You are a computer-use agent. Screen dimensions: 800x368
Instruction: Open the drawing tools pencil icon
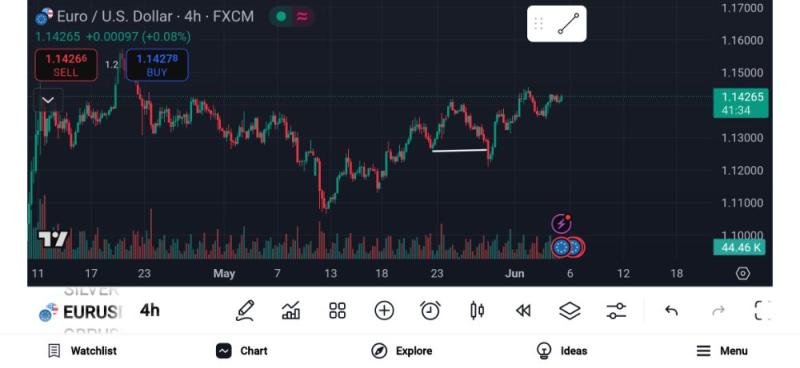[x=245, y=310]
